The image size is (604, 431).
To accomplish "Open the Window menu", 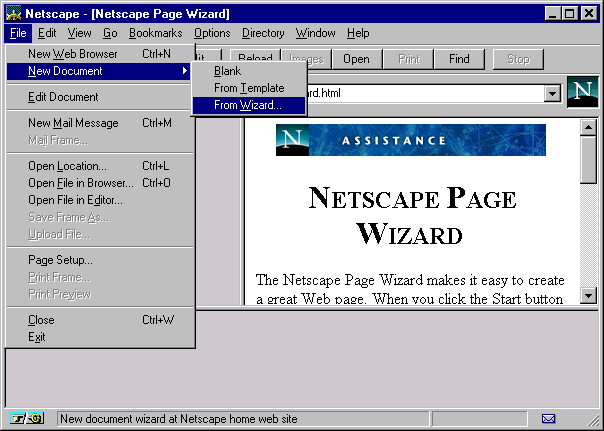I will point(315,33).
